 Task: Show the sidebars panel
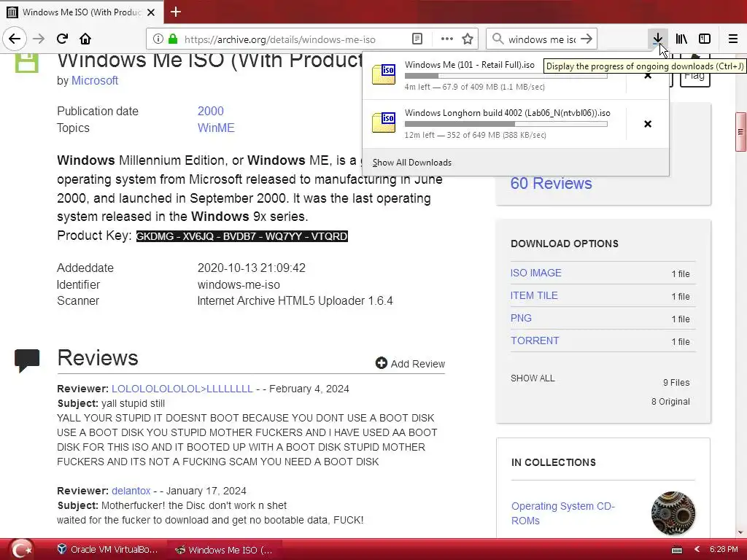click(705, 39)
